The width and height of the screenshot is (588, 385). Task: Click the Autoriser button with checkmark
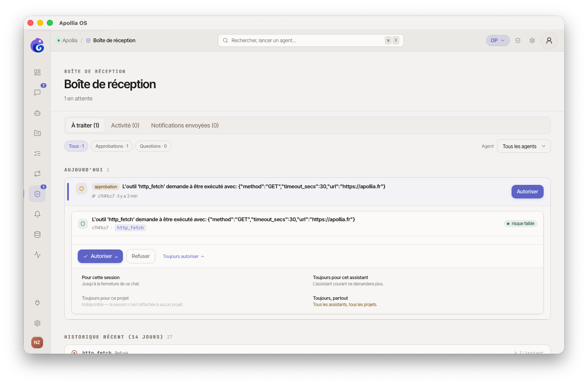pyautogui.click(x=100, y=256)
